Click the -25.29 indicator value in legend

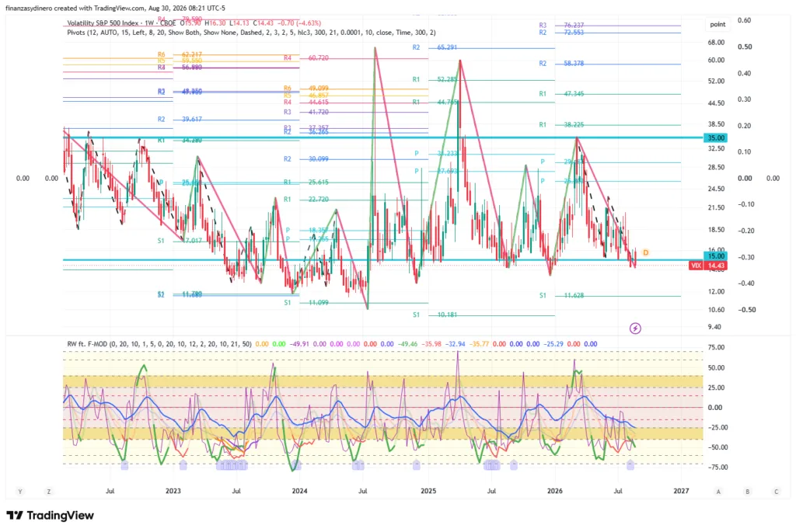coord(553,344)
